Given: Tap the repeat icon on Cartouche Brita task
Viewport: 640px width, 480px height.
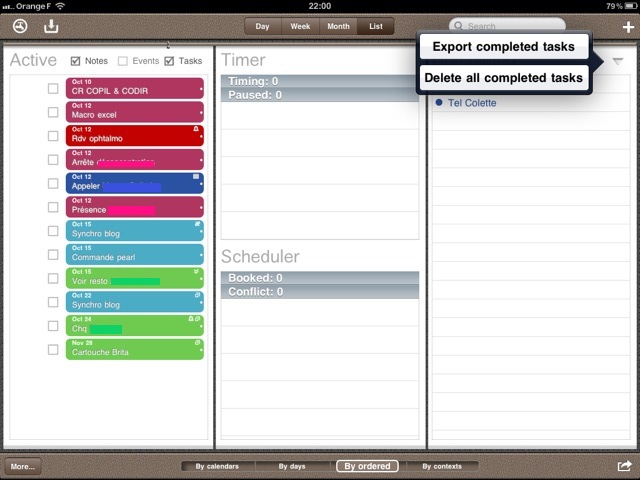Looking at the screenshot, I should [x=197, y=343].
